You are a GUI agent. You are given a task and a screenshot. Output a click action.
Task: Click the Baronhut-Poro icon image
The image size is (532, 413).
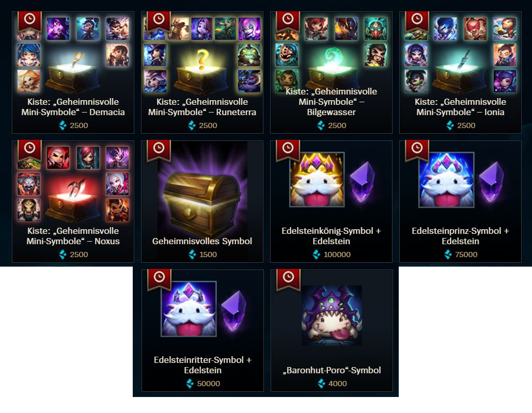point(332,315)
